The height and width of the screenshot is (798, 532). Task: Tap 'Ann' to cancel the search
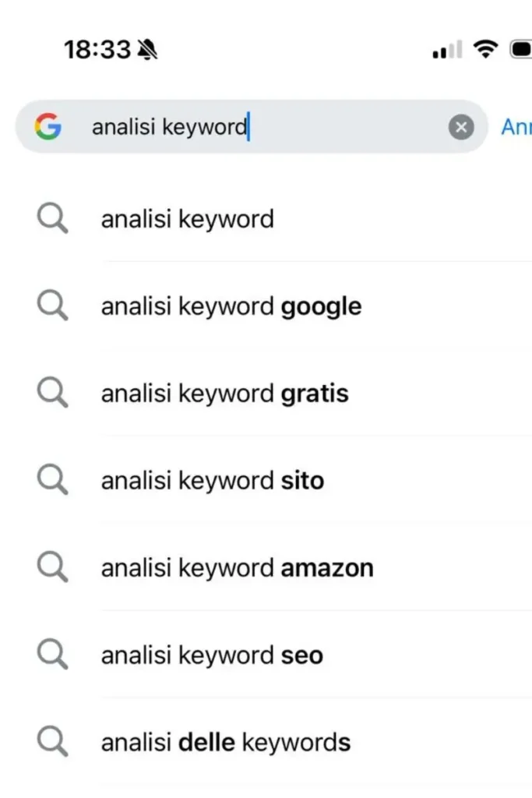point(517,127)
